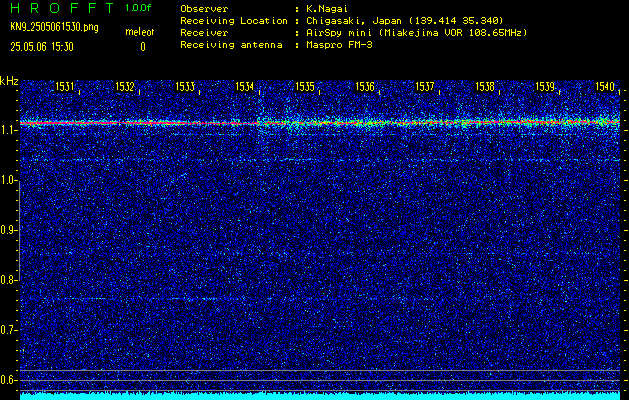Click the Receiving antenna Maspro FM-3 text
The width and height of the screenshot is (629, 400).
(x=339, y=45)
